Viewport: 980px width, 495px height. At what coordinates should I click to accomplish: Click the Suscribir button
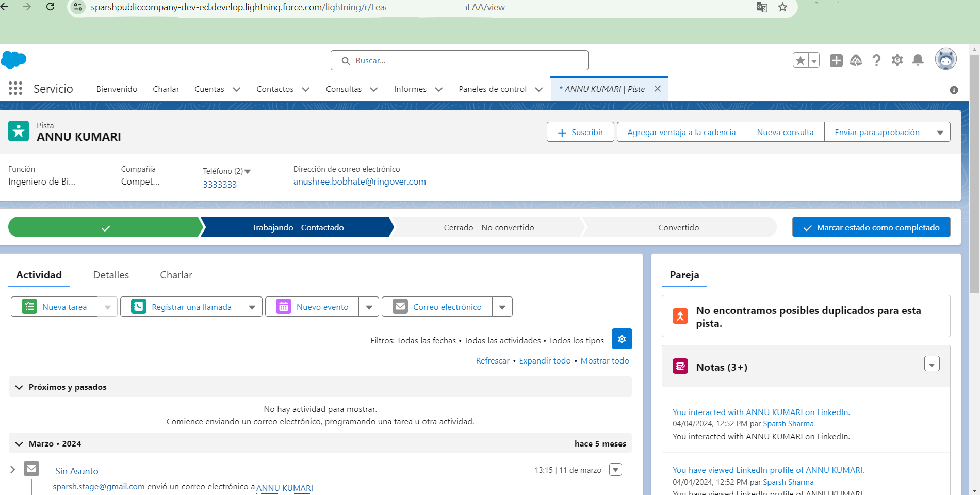[x=580, y=132]
